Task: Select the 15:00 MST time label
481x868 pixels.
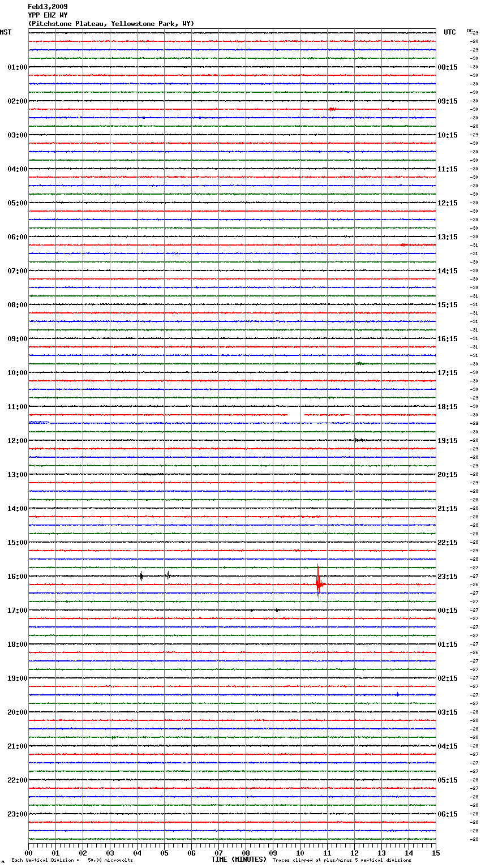Action: point(18,543)
